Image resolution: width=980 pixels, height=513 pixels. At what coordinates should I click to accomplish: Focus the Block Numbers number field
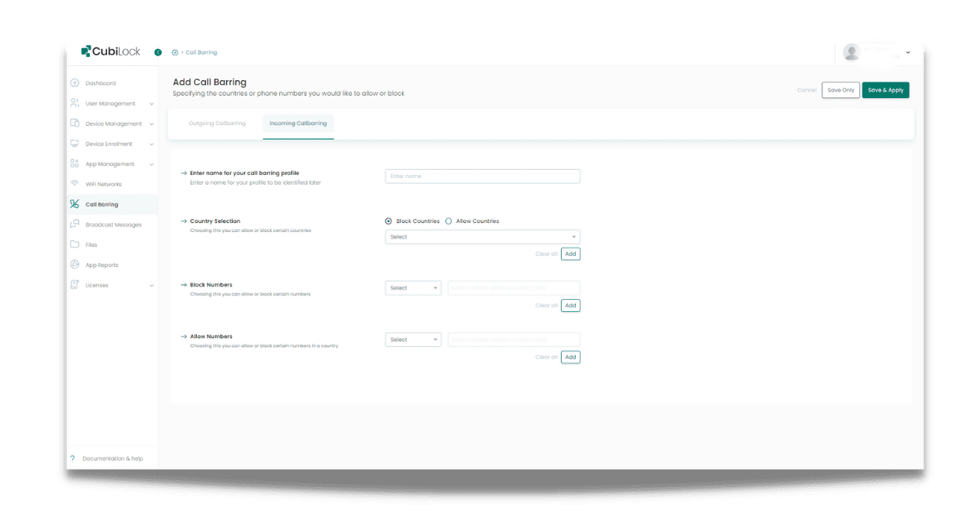(x=514, y=288)
